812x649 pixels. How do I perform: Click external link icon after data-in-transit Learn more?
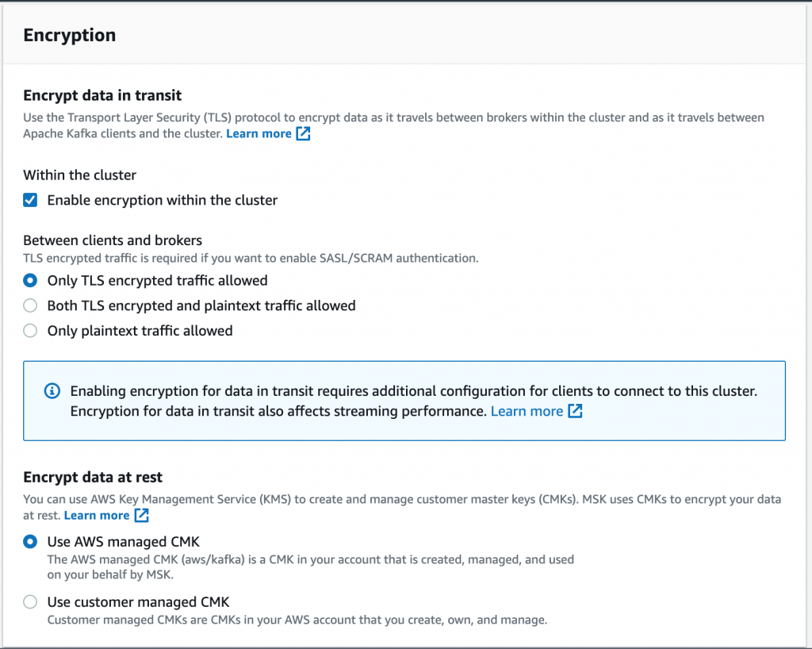[x=302, y=133]
